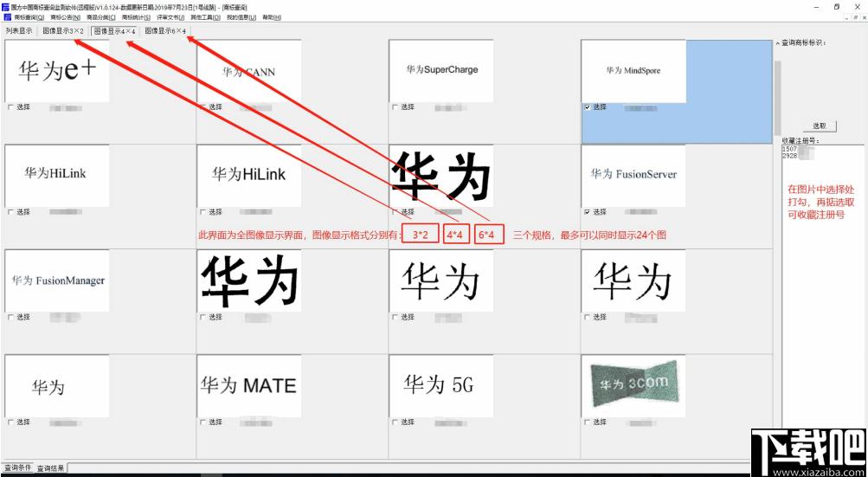
Task: Open the 我的信息(U) menu
Action: [x=241, y=17]
